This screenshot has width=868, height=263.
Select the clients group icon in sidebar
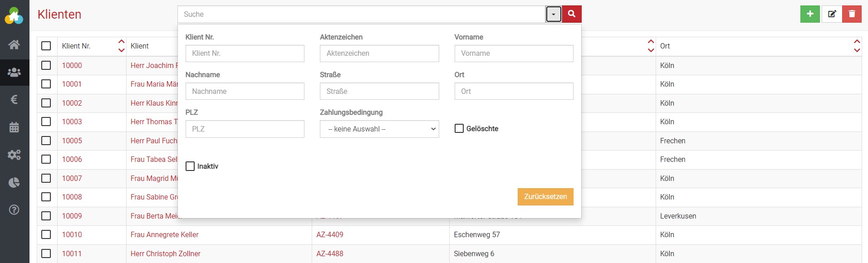pyautogui.click(x=14, y=72)
